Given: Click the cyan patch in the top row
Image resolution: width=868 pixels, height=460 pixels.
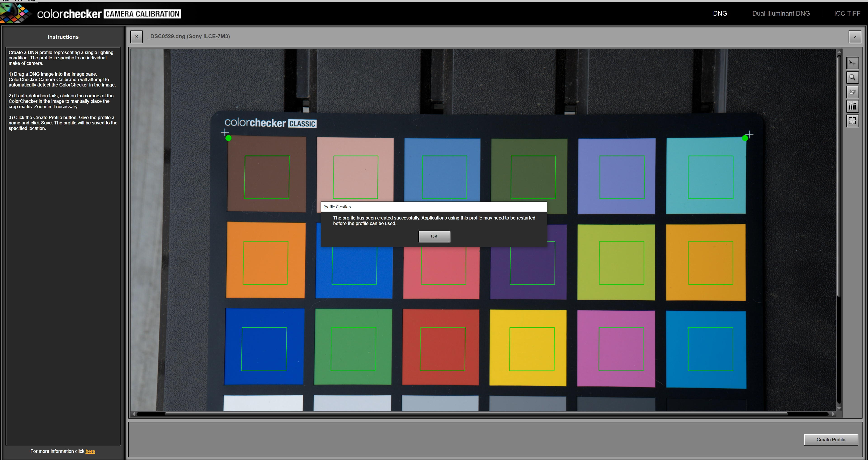Looking at the screenshot, I should tap(706, 175).
